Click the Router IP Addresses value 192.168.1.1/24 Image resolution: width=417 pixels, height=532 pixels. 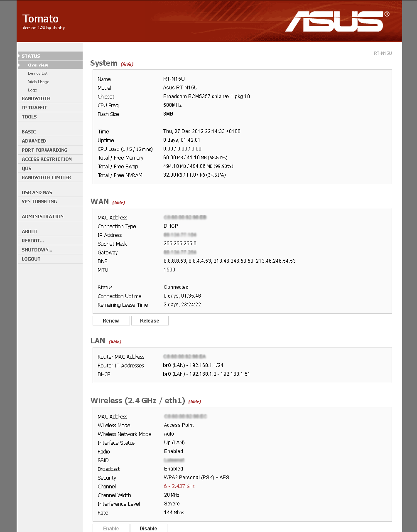193,365
